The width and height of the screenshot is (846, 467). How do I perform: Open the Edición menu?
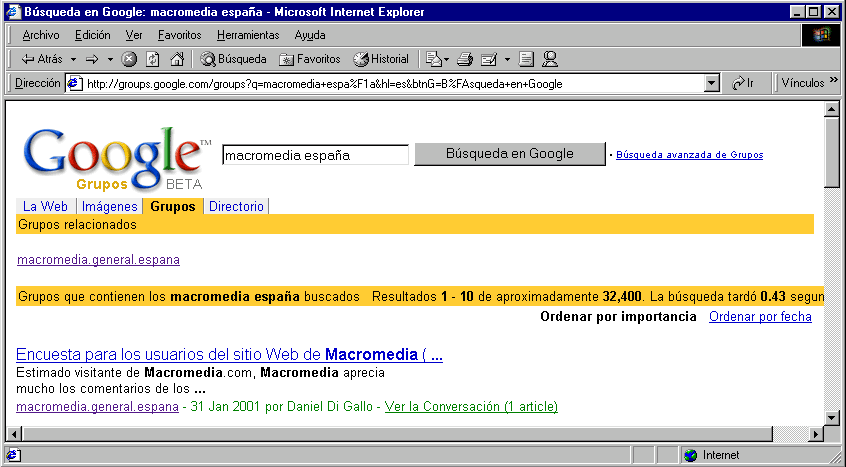click(93, 35)
